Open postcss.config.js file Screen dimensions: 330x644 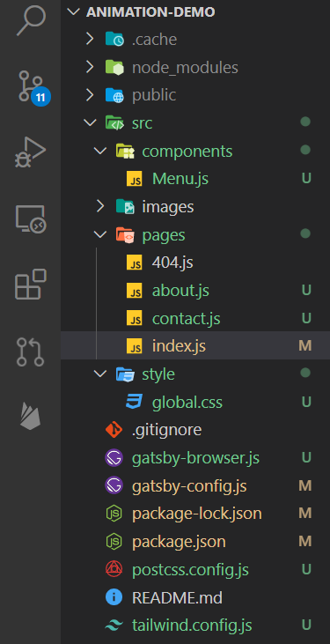[x=190, y=570]
